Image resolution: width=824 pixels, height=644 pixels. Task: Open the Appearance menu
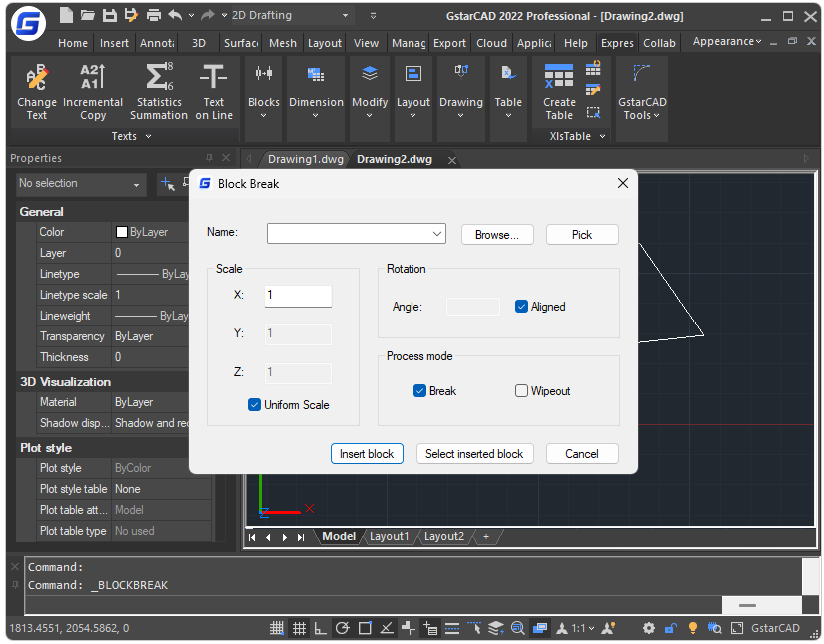coord(727,42)
